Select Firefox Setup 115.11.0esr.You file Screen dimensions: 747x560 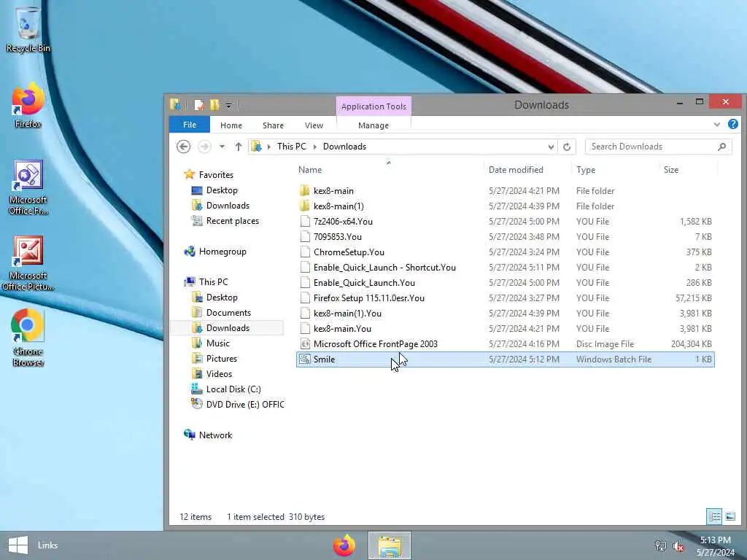pyautogui.click(x=505, y=298)
